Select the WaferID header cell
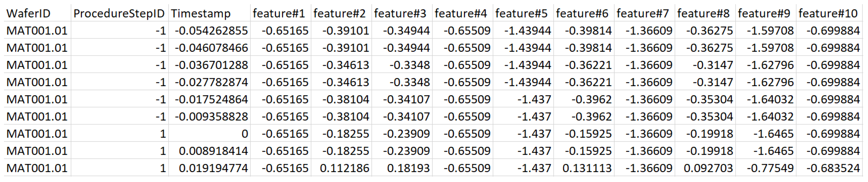 [37, 14]
